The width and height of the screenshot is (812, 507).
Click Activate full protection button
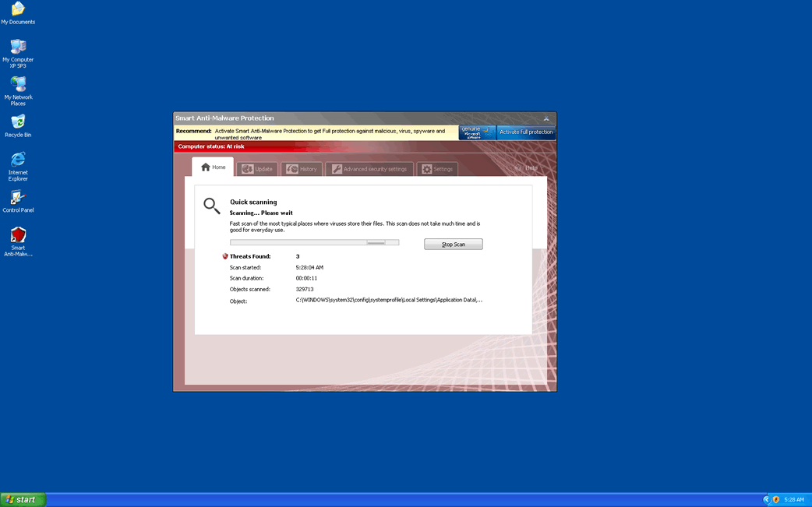point(526,132)
